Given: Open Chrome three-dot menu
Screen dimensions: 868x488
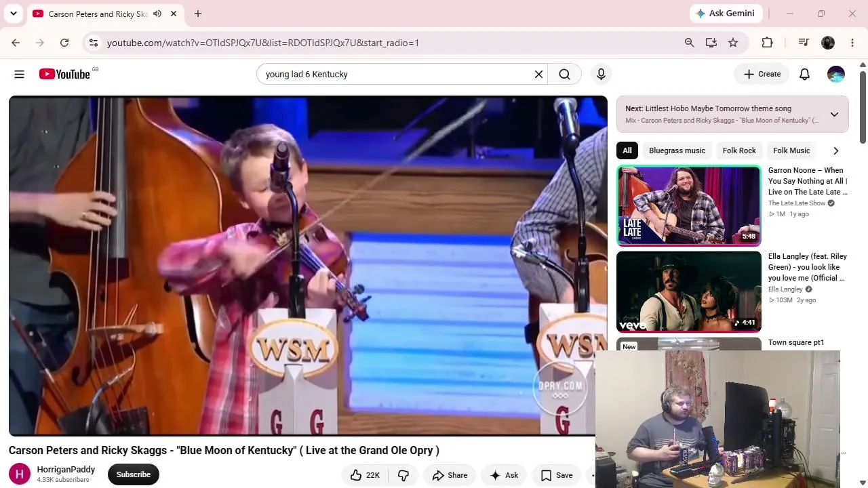Looking at the screenshot, I should (x=852, y=43).
